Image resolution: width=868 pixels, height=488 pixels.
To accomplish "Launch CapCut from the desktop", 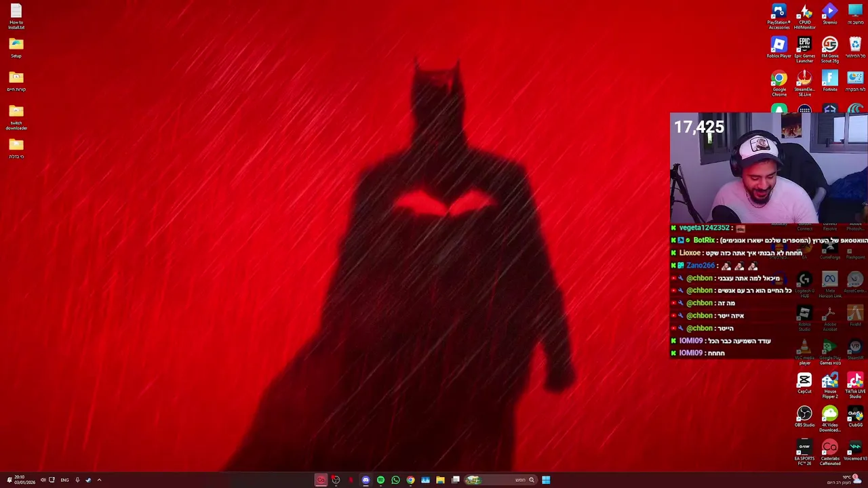I will (804, 384).
